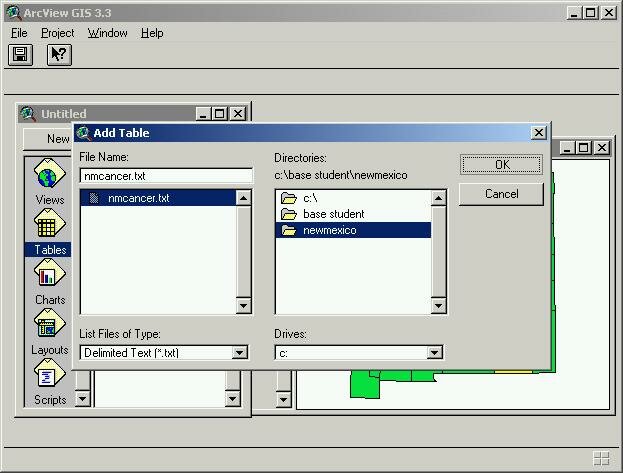Select the Tables icon in project window

point(50,223)
